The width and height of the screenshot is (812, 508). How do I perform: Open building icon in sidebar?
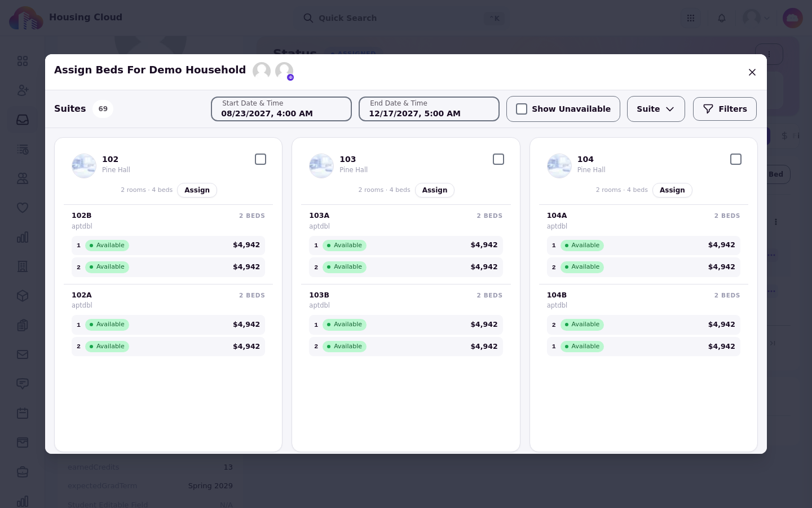coord(23,266)
